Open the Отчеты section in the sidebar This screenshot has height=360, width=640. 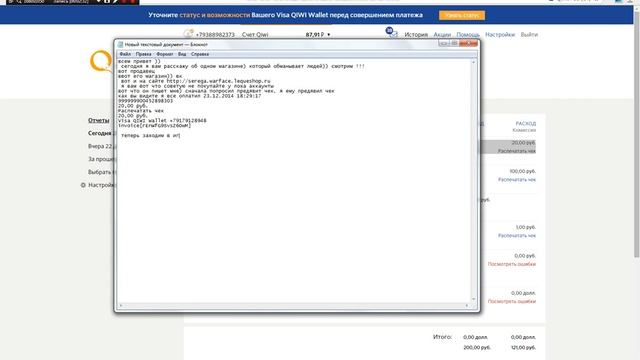click(x=98, y=120)
